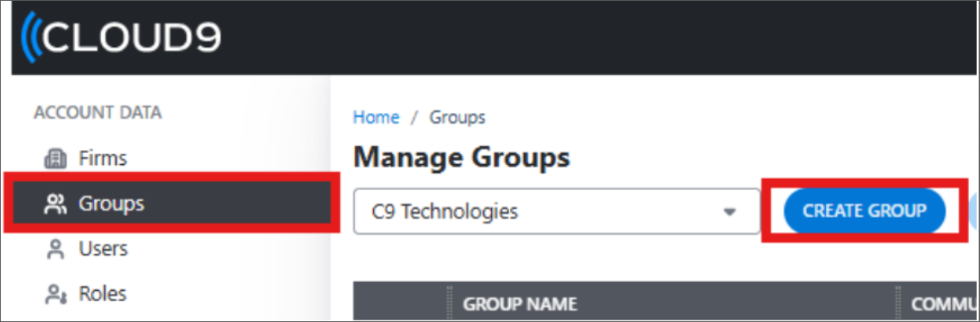This screenshot has height=322, width=980.
Task: Click the blue button beside CREATE GROUP
Action: coord(973,211)
